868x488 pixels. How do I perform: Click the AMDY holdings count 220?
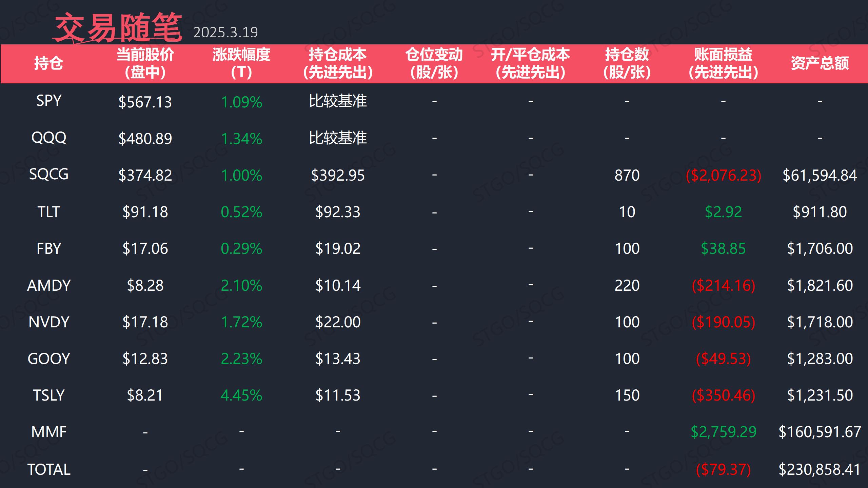[x=627, y=285]
